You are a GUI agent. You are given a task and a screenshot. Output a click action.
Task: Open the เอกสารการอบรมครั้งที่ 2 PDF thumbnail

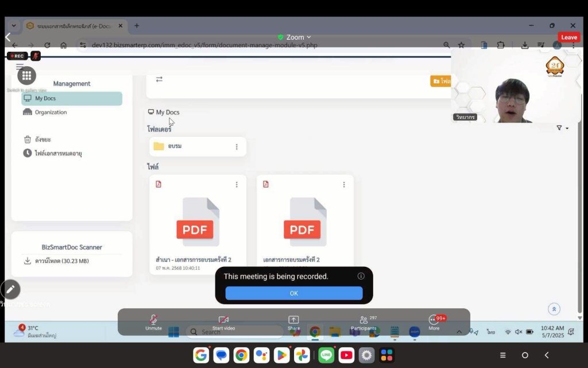(305, 222)
